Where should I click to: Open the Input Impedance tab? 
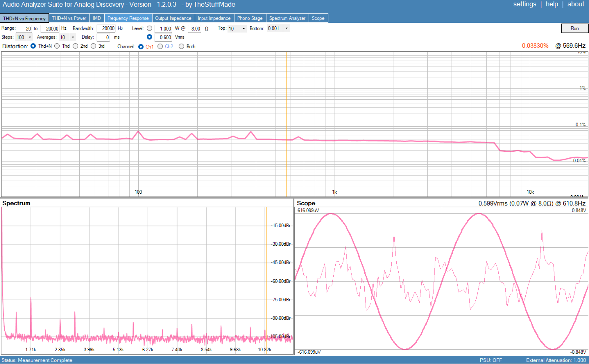click(214, 18)
